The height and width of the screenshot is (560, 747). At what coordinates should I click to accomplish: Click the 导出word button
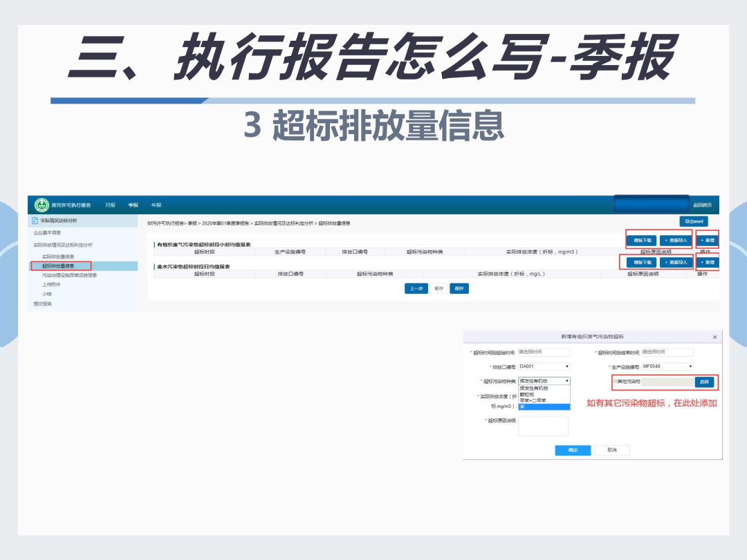(694, 221)
